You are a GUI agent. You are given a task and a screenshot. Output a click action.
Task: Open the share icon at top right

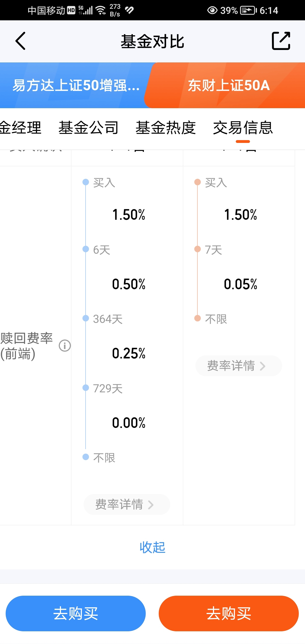(281, 41)
